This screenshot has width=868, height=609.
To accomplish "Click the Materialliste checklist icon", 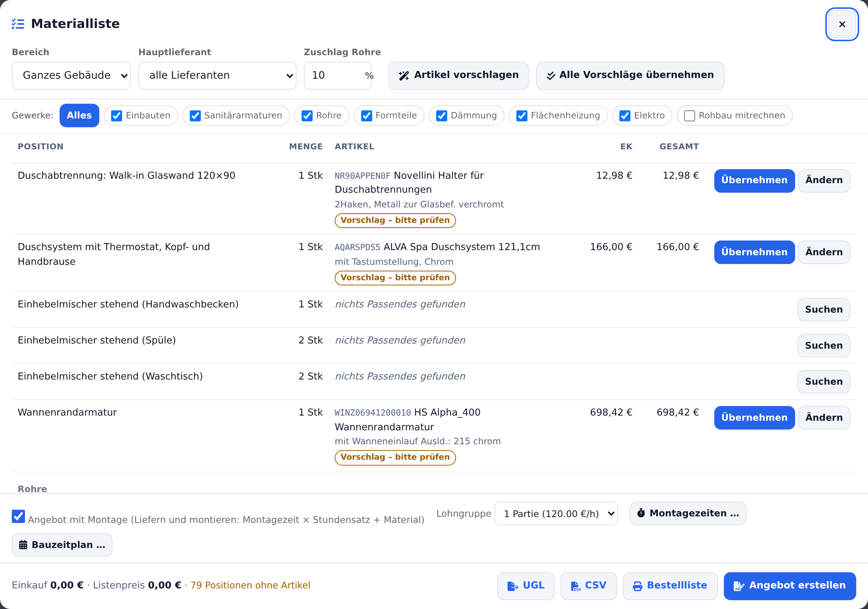I will (x=18, y=24).
